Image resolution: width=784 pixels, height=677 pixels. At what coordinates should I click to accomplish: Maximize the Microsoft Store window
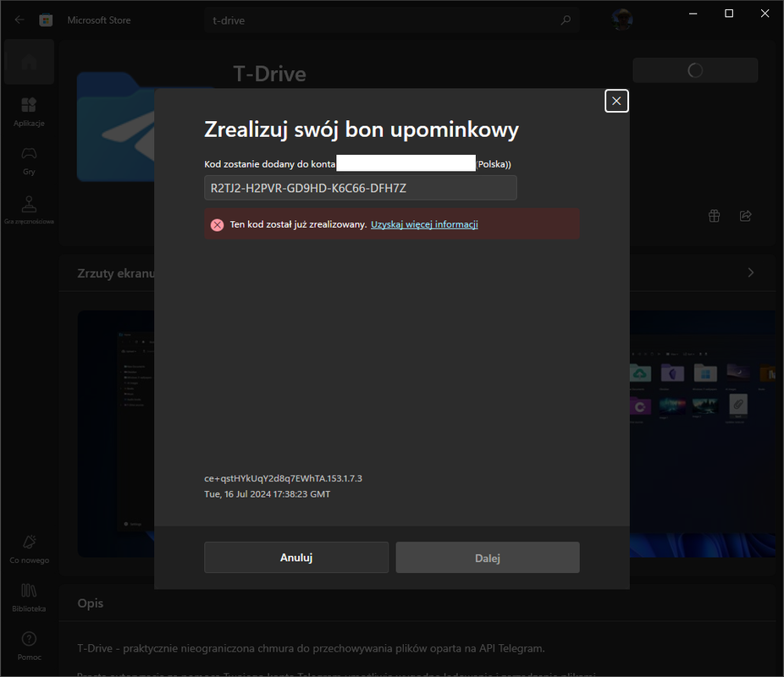pos(729,14)
